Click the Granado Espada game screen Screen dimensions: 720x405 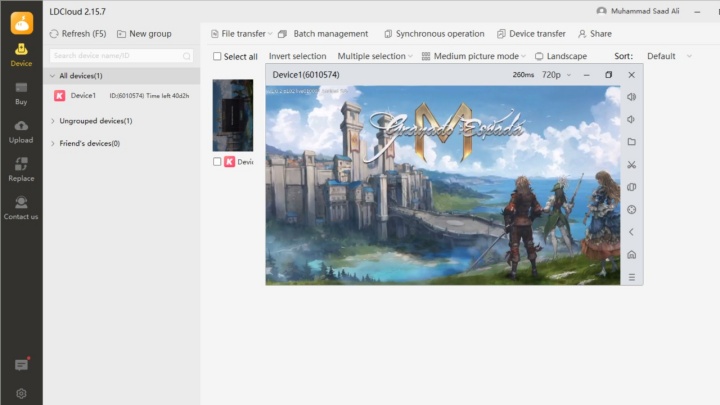(443, 185)
